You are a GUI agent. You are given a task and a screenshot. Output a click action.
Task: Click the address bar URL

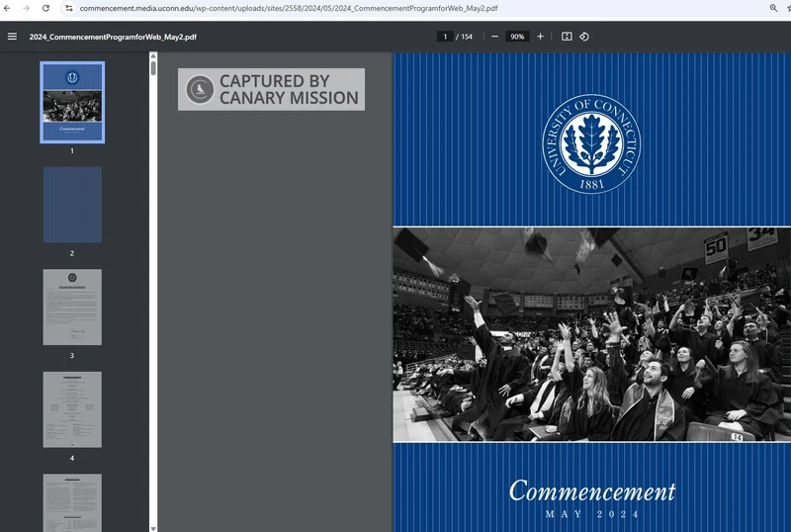289,8
